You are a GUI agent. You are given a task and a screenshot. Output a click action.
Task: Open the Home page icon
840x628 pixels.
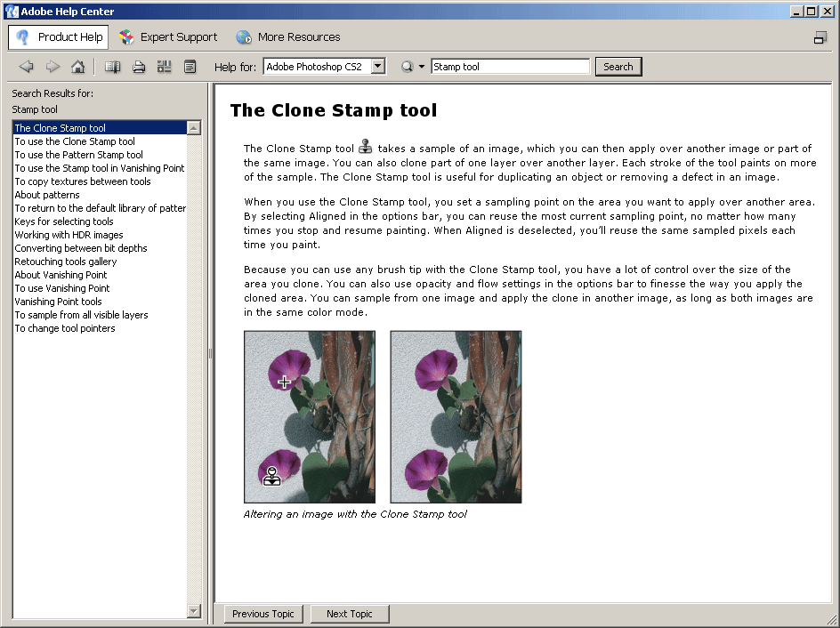[78, 67]
